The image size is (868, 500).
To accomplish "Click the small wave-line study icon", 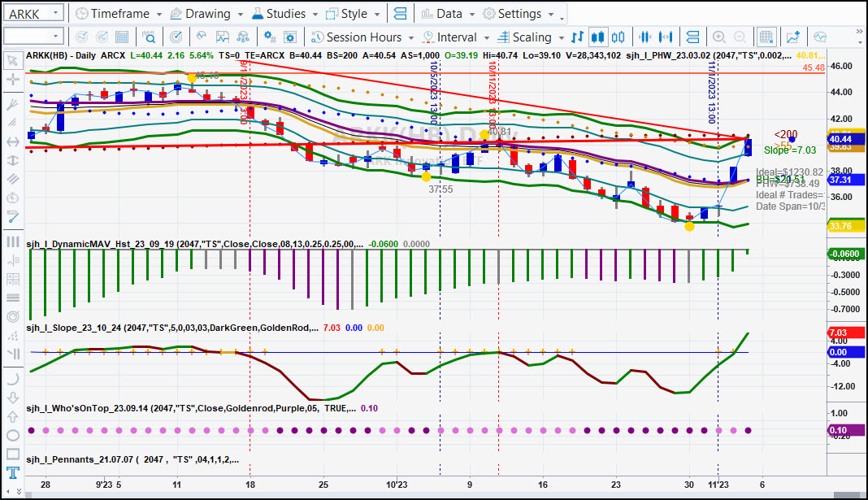I will [202, 37].
